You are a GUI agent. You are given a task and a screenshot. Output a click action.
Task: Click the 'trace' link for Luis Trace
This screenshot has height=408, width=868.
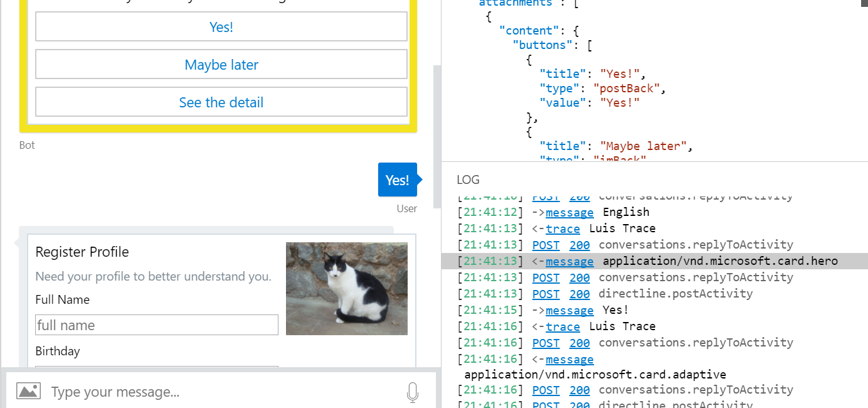(x=563, y=228)
